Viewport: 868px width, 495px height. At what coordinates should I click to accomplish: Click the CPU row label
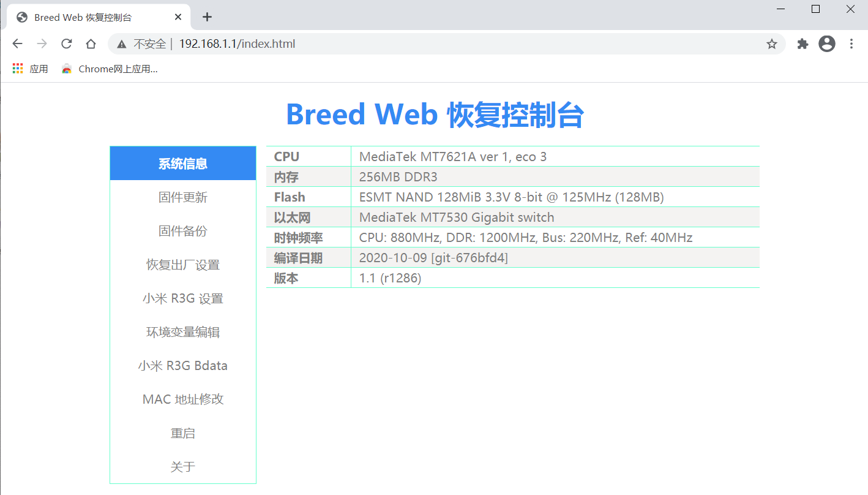point(286,157)
